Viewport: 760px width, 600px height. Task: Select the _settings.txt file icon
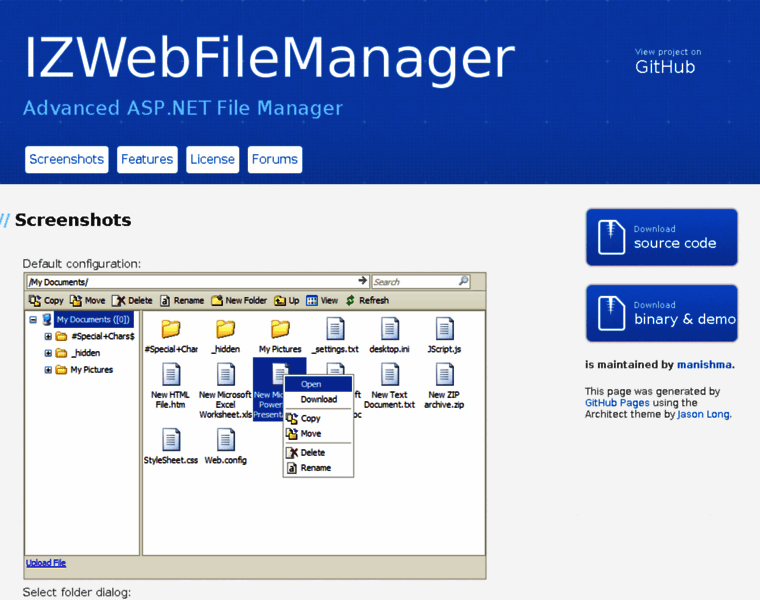335,329
